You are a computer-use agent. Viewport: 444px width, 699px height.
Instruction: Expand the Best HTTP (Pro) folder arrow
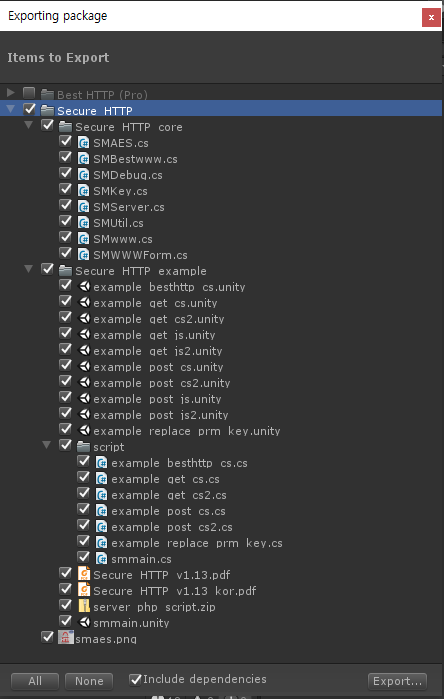coord(11,93)
